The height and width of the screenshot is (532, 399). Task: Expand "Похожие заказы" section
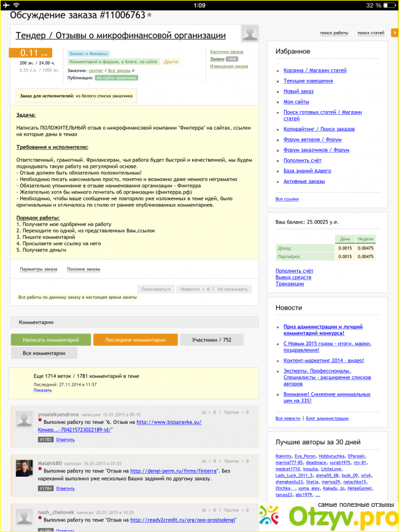click(83, 269)
